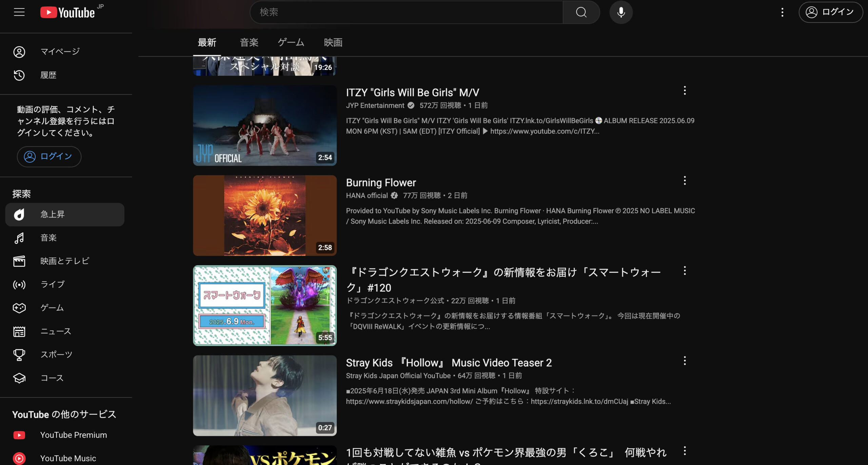Visit HANA official channel
The image size is (868, 465).
[367, 196]
